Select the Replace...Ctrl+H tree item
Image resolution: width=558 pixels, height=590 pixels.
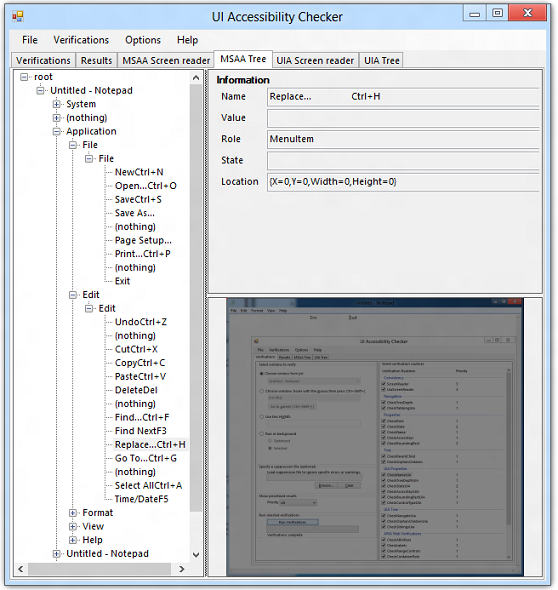click(150, 444)
